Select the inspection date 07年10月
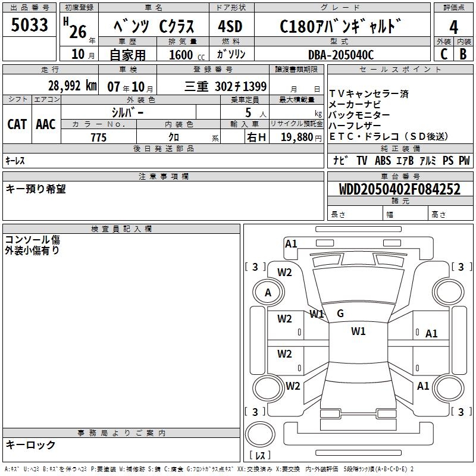 click(130, 87)
